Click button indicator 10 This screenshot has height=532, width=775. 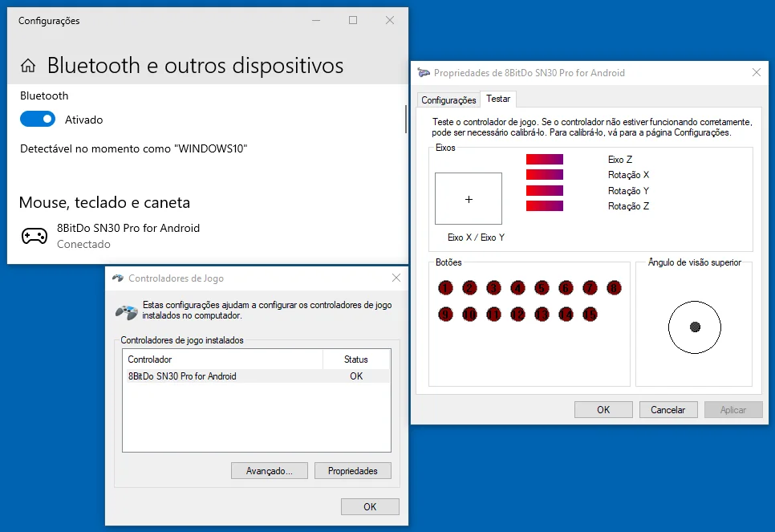click(469, 314)
